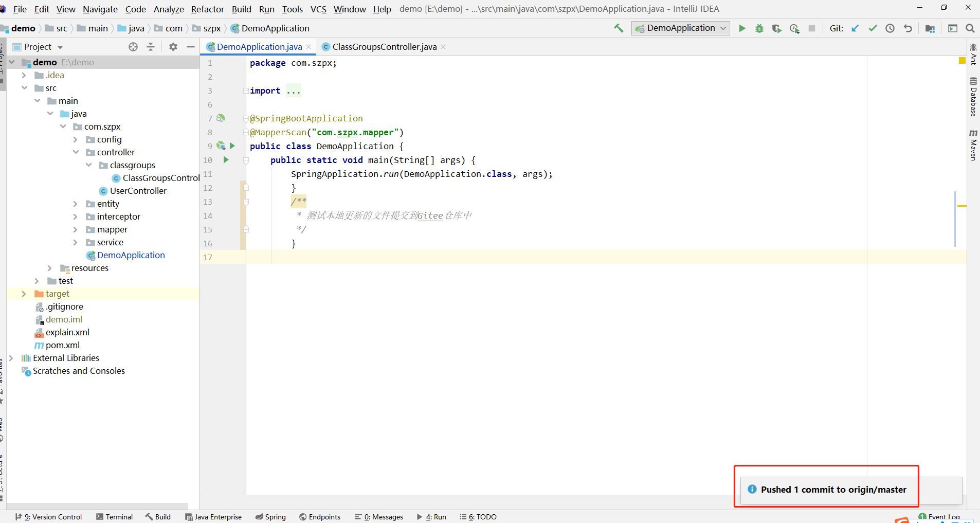Open run configuration DemoApplication dropdown
The height and width of the screenshot is (523, 980).
(681, 28)
